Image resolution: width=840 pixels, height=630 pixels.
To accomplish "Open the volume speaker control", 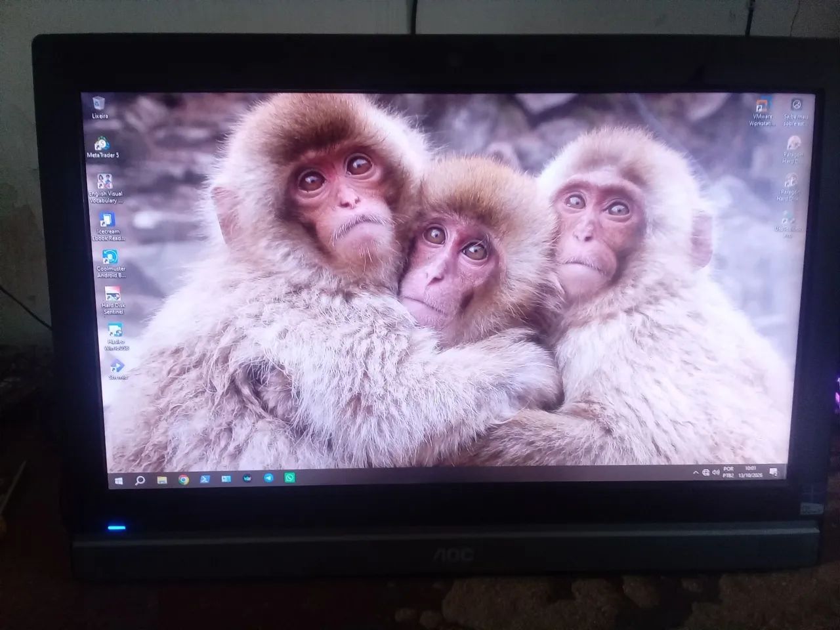I will [x=715, y=472].
